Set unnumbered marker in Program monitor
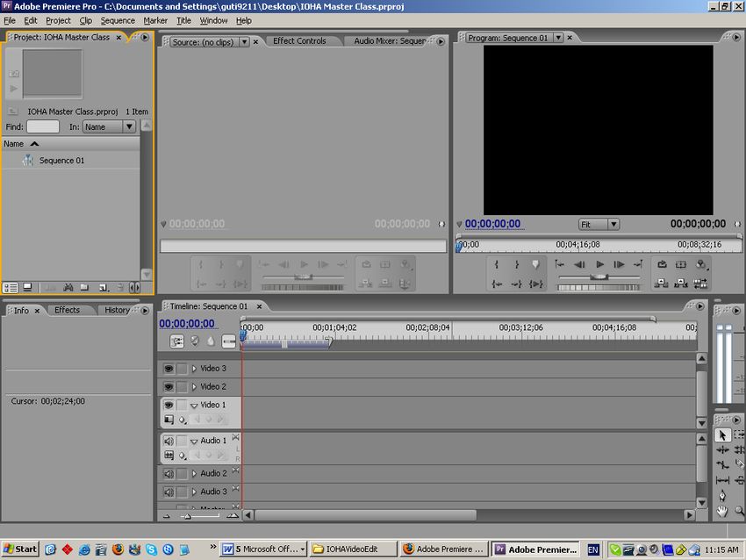This screenshot has height=560, width=746. [x=535, y=264]
